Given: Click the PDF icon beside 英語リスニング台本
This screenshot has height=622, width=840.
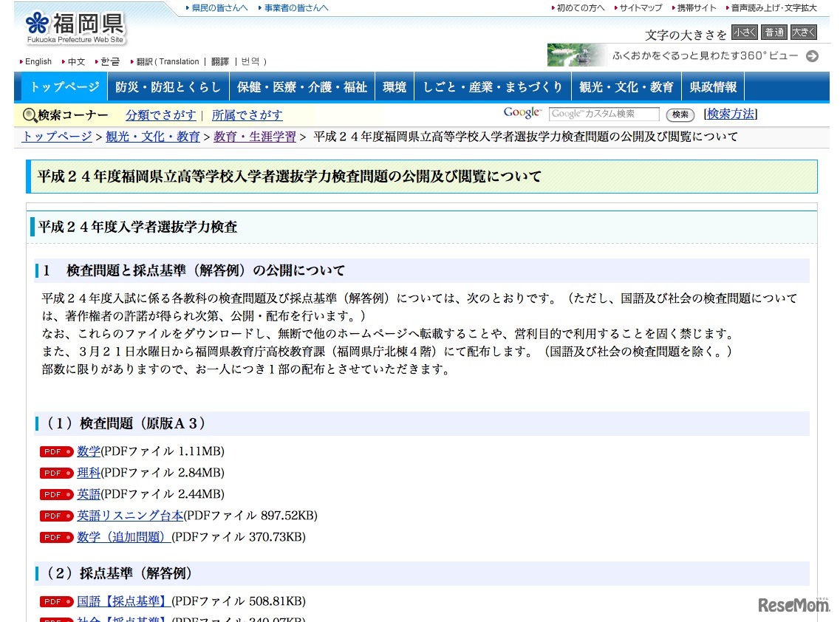Looking at the screenshot, I should click(55, 516).
